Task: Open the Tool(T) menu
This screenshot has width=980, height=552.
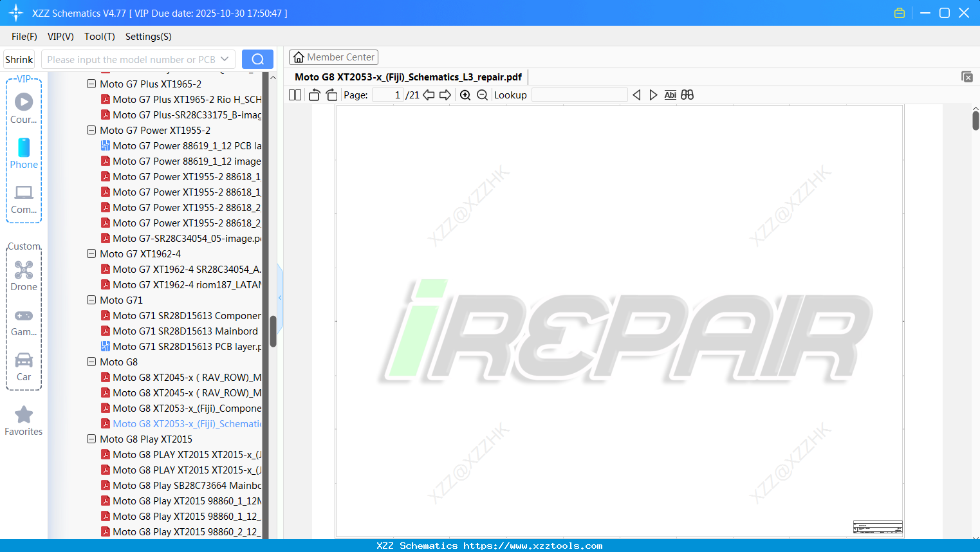Action: (x=99, y=37)
